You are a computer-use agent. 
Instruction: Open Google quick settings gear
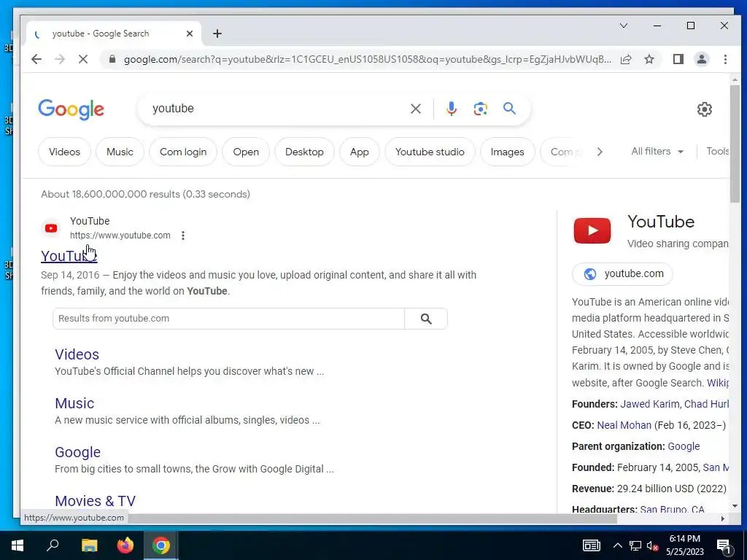(x=705, y=109)
